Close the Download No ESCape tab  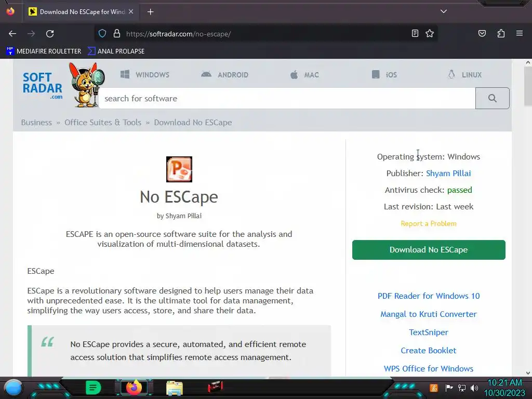(x=131, y=11)
